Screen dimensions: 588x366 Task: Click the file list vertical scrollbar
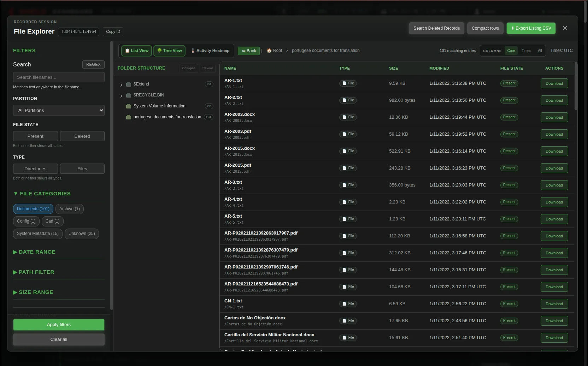(576, 86)
